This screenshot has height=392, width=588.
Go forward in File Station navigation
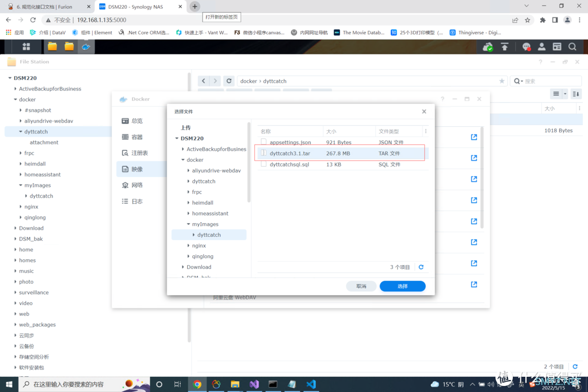[x=215, y=81]
